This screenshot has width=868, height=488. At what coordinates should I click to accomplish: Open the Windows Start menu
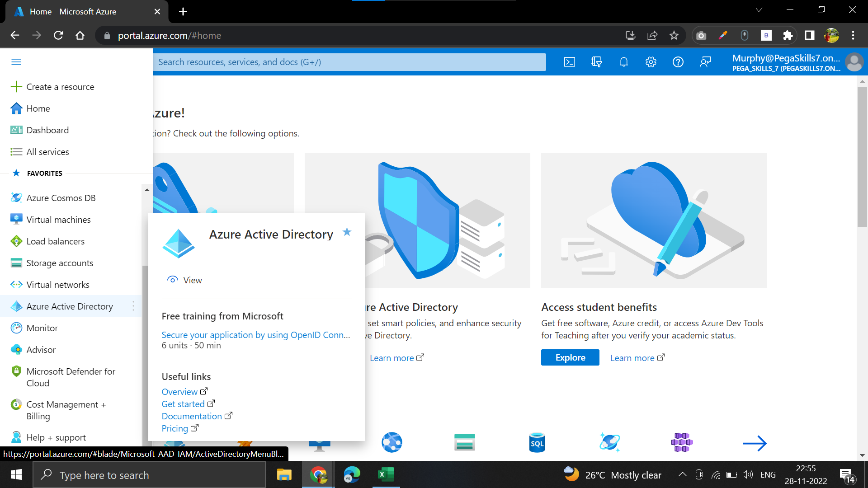16,475
